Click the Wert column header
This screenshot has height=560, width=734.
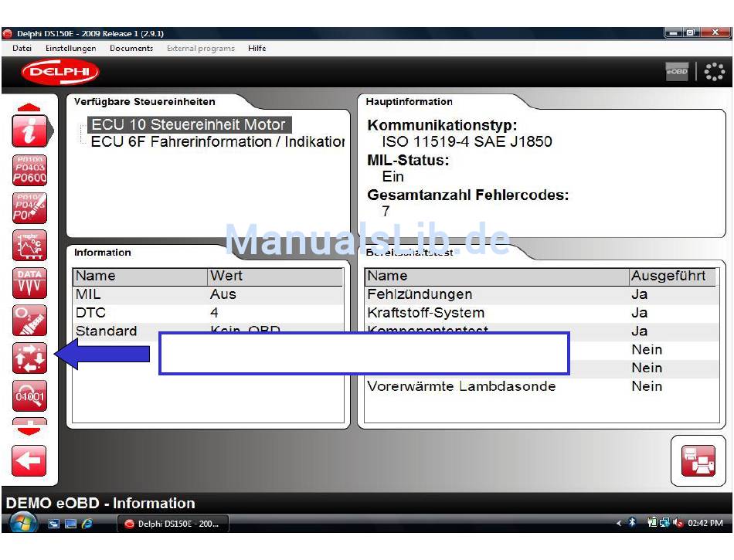pos(275,276)
